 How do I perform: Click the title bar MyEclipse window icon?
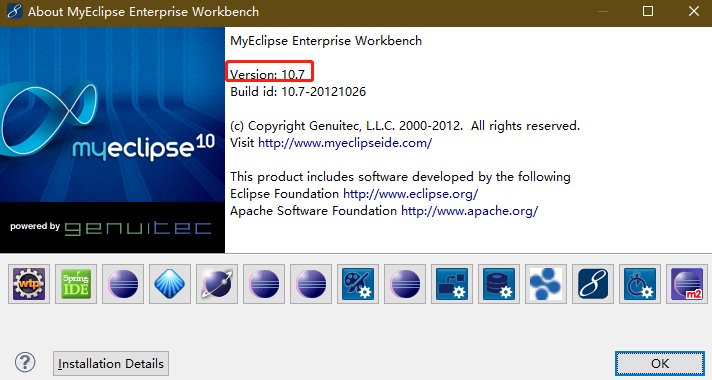point(15,11)
